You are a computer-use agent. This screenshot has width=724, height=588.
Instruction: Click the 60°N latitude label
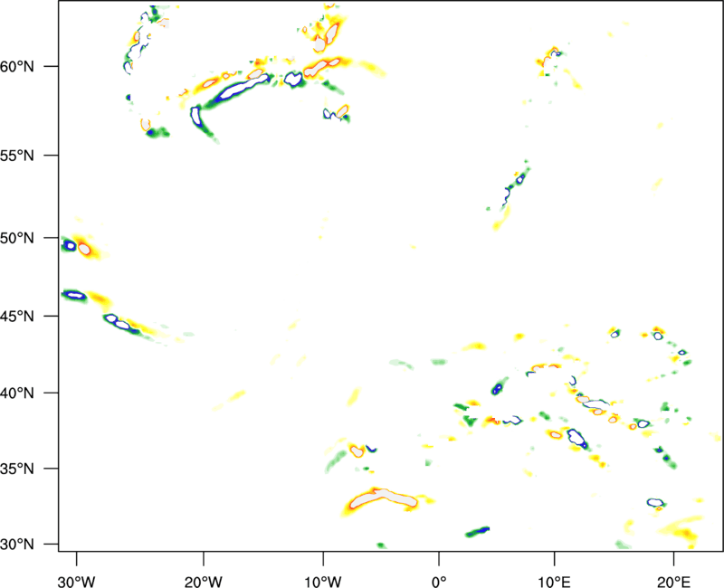pyautogui.click(x=17, y=67)
